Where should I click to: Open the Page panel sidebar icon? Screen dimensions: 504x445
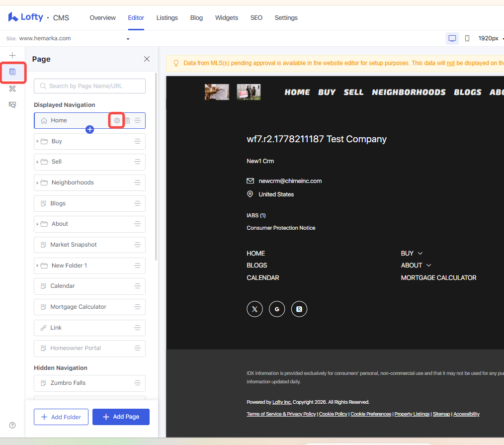[x=12, y=72]
